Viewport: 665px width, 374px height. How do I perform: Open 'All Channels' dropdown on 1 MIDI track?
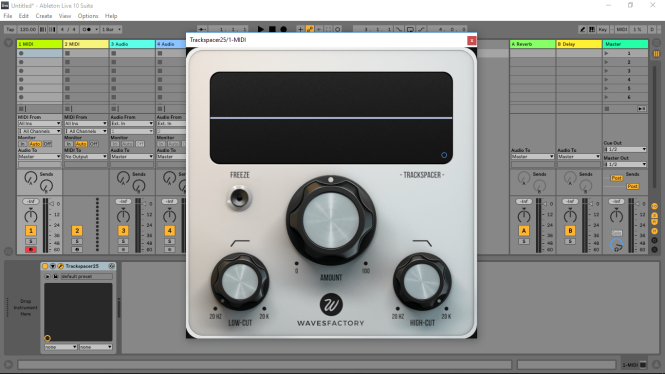39,131
